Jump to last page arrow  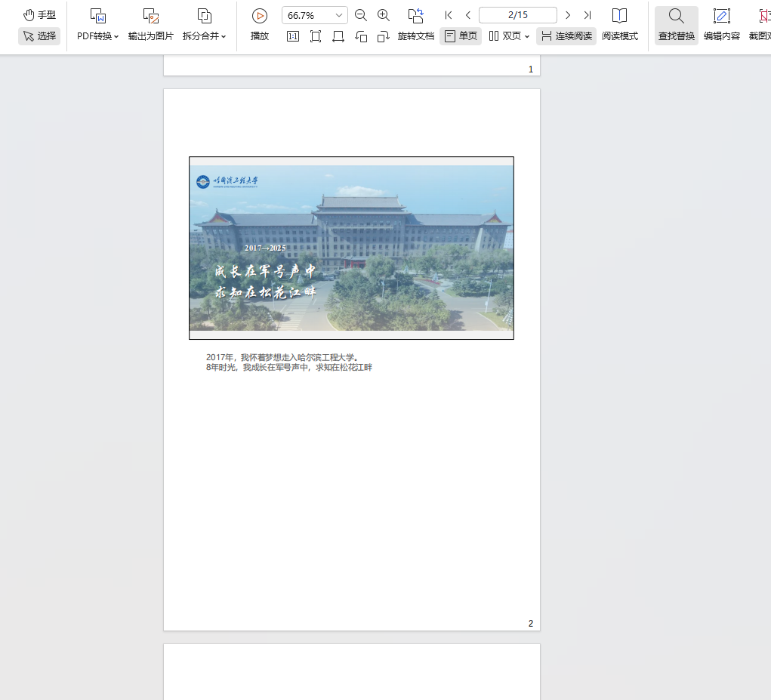(588, 15)
